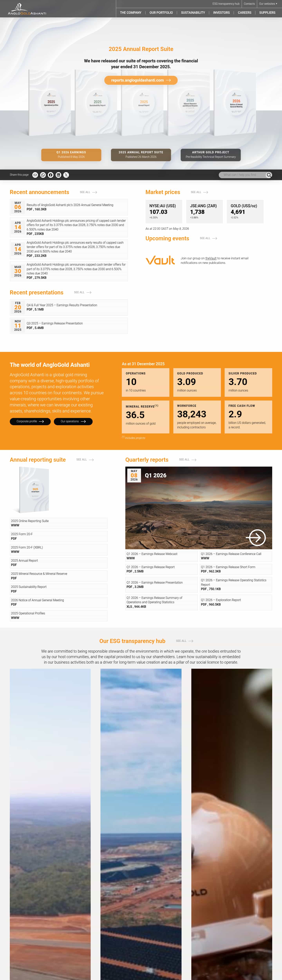Open Q1 2026 Exploration Report PDF

tap(236, 602)
